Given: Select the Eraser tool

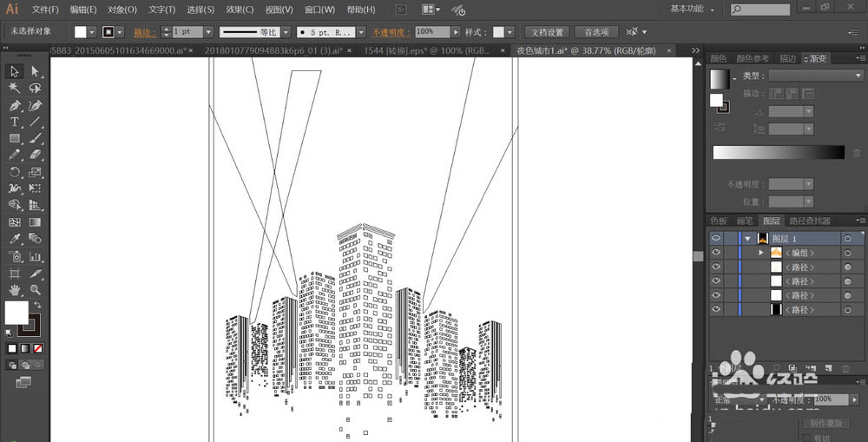Looking at the screenshot, I should [x=36, y=155].
